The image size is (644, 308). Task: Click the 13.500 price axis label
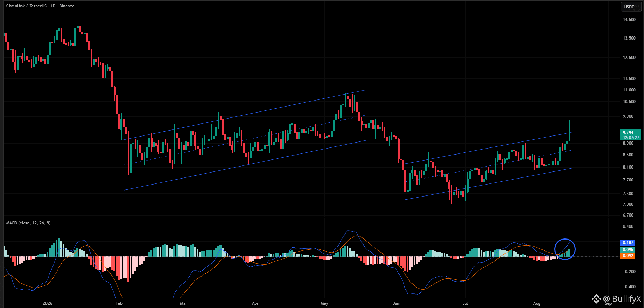629,38
